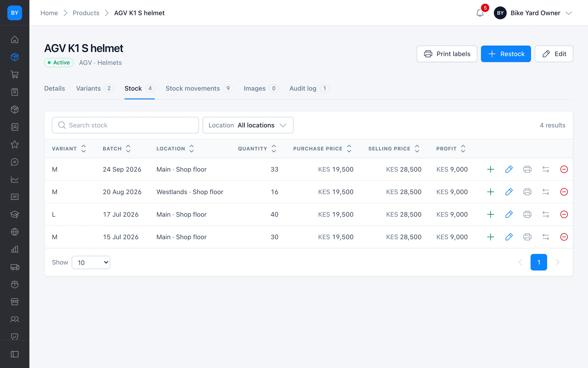Open the star sidebar icon
Viewport: 588px width, 368px height.
pyautogui.click(x=14, y=145)
